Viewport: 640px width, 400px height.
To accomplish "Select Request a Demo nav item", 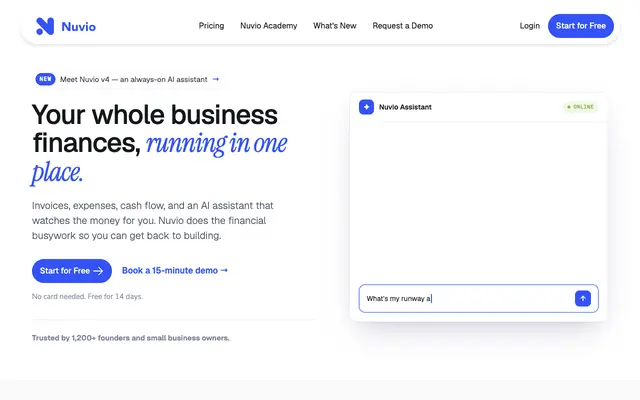I will 402,26.
